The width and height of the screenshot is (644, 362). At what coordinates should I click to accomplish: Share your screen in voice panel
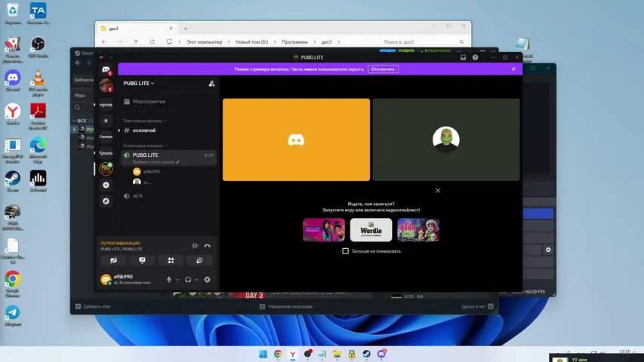[x=142, y=260]
